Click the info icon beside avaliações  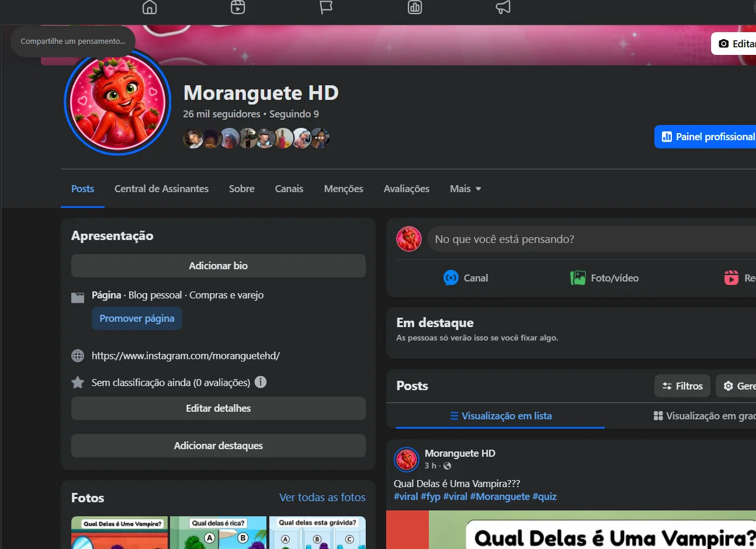click(x=261, y=382)
